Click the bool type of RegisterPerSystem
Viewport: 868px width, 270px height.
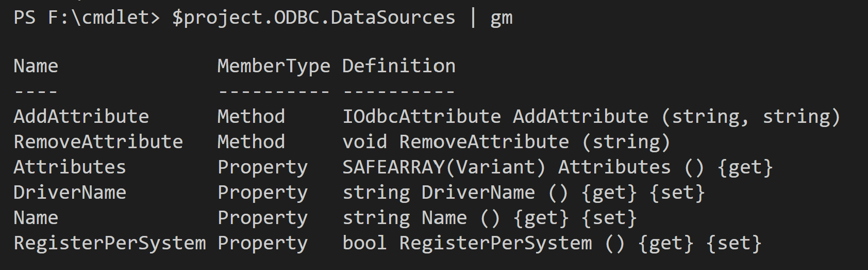(x=364, y=243)
